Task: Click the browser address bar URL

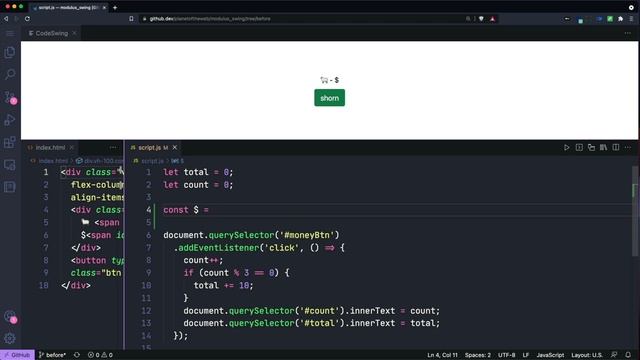Action: [x=210, y=19]
